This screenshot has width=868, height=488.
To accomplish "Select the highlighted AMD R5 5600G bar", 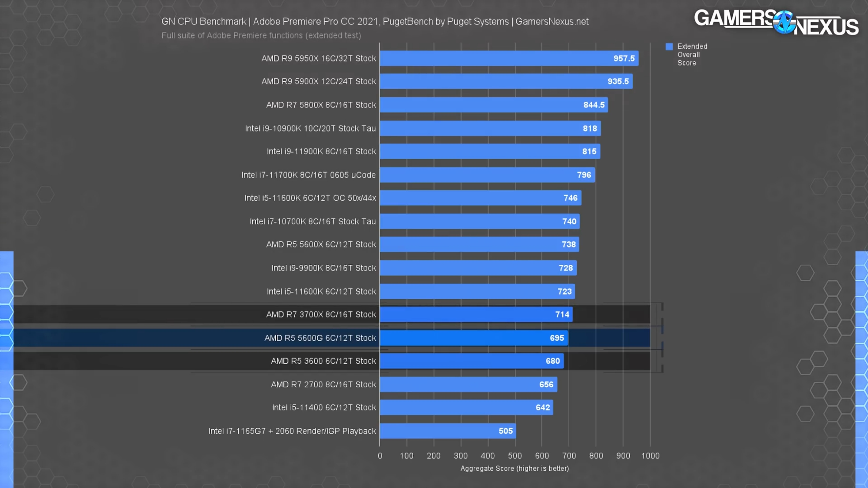I will (x=473, y=338).
